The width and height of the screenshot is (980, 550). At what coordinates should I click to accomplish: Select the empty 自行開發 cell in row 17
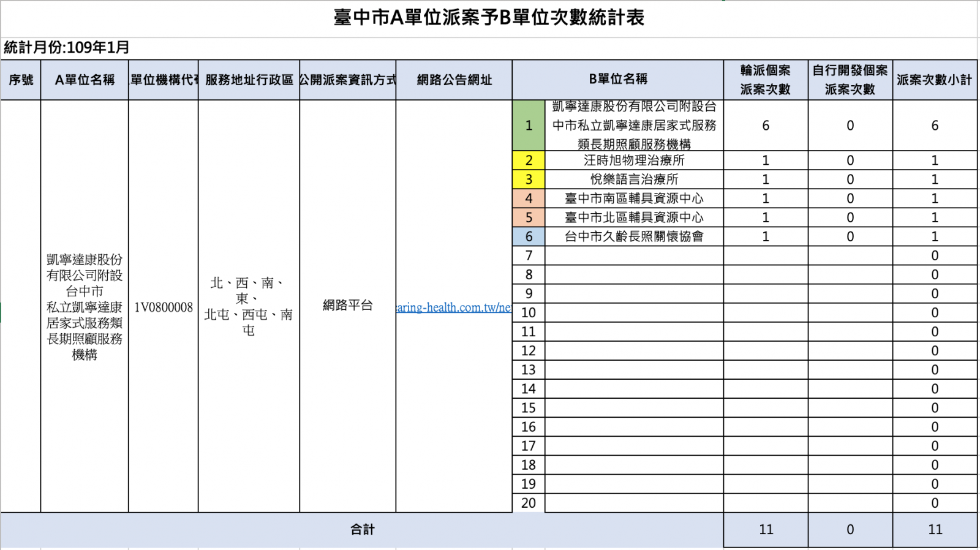(850, 446)
